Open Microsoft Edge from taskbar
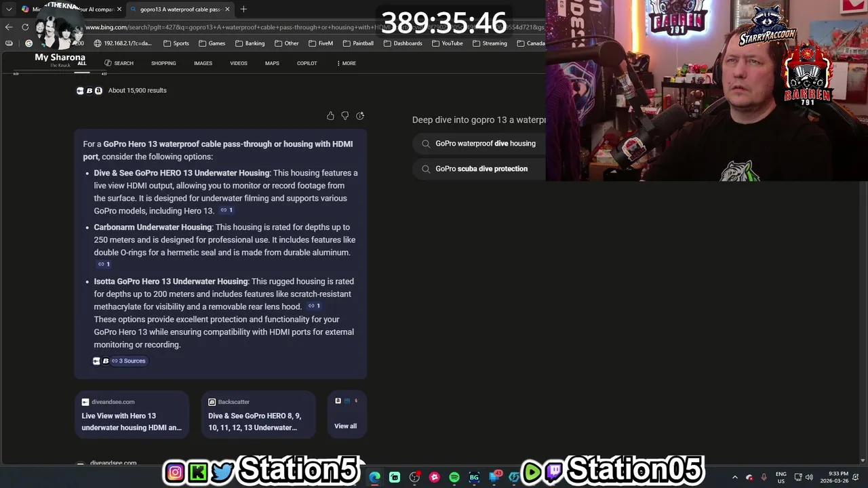Image resolution: width=868 pixels, height=488 pixels. click(375, 477)
